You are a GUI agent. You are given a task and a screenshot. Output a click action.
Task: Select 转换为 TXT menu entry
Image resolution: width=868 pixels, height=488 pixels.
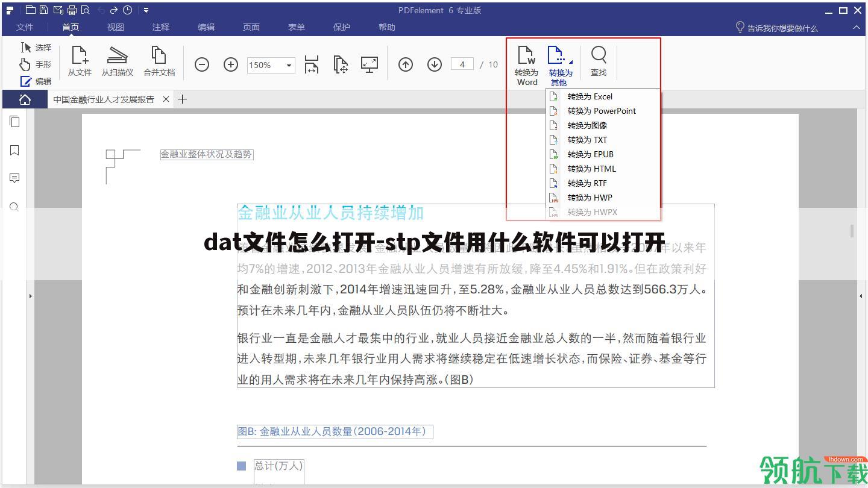603,140
